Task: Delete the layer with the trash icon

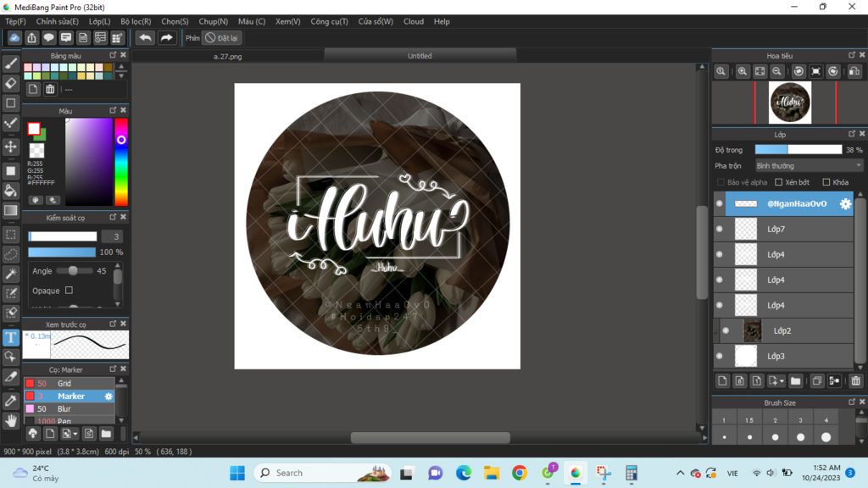Action: tap(856, 380)
